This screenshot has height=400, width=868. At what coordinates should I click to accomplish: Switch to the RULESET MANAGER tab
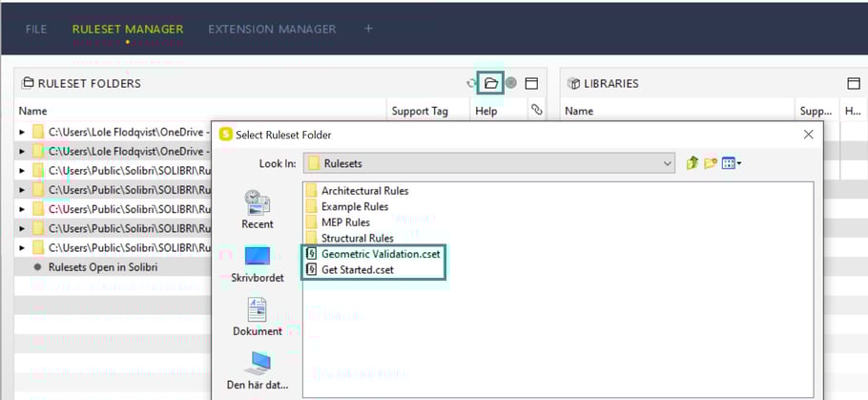click(128, 29)
